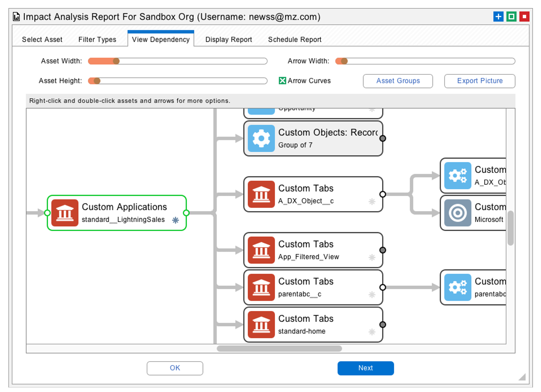Click the white circle on Custom Tabs A_DX_Object__c edge
The image size is (541, 392).
[383, 194]
